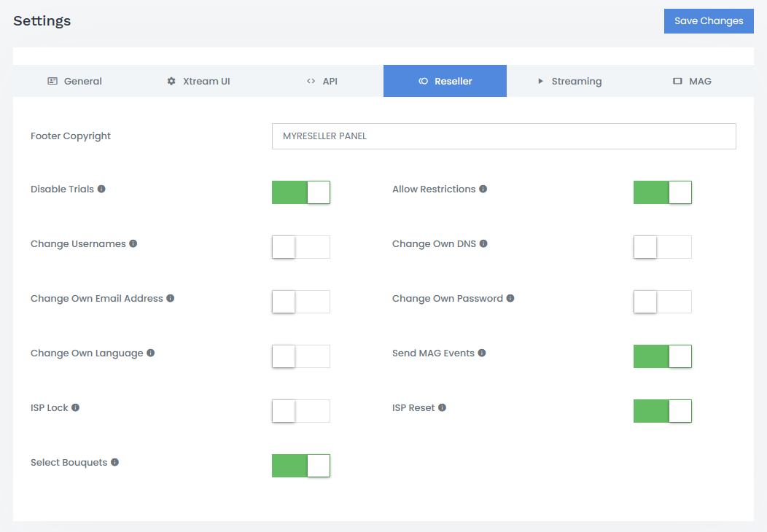
Task: Click info icon beside Allow Restrictions
Action: coord(483,189)
